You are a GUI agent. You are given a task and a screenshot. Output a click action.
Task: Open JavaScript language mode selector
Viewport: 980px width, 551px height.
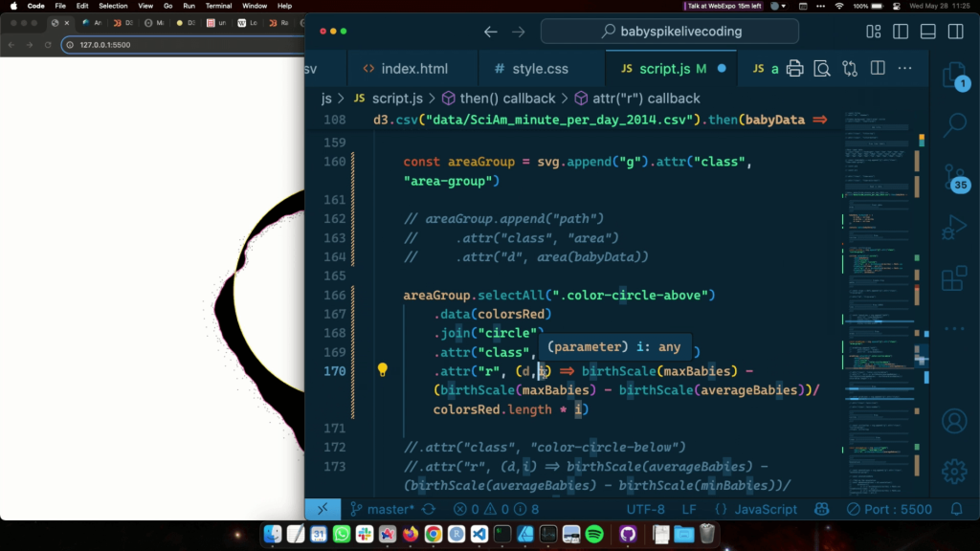759,510
